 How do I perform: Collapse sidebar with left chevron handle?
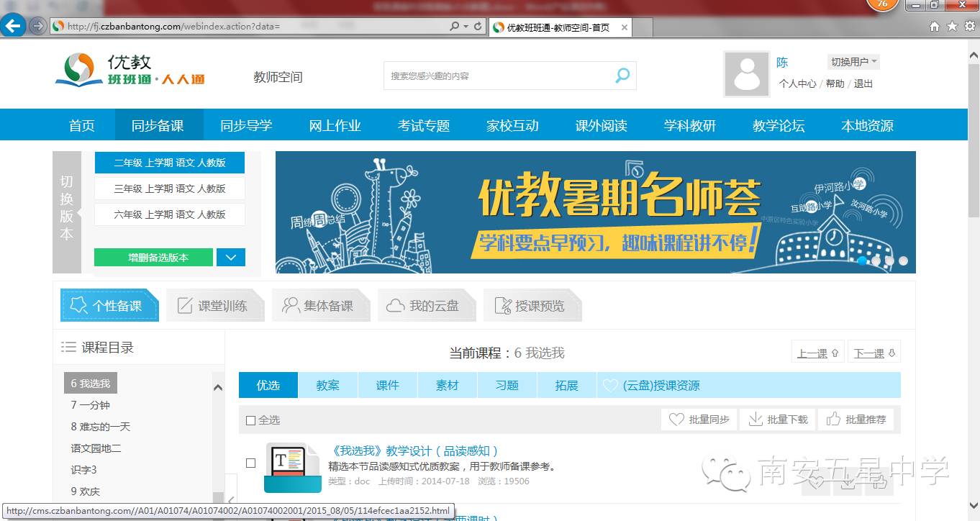point(230,499)
